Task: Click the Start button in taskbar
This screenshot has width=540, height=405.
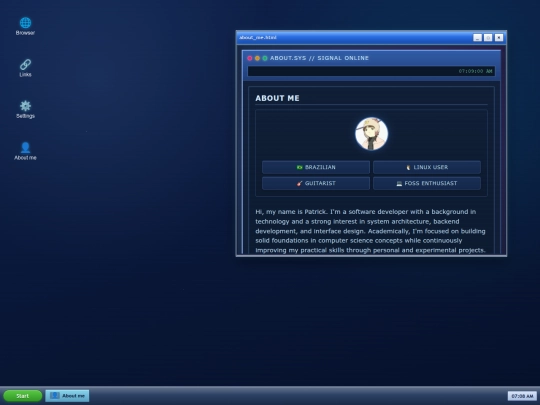Action: pos(23,396)
